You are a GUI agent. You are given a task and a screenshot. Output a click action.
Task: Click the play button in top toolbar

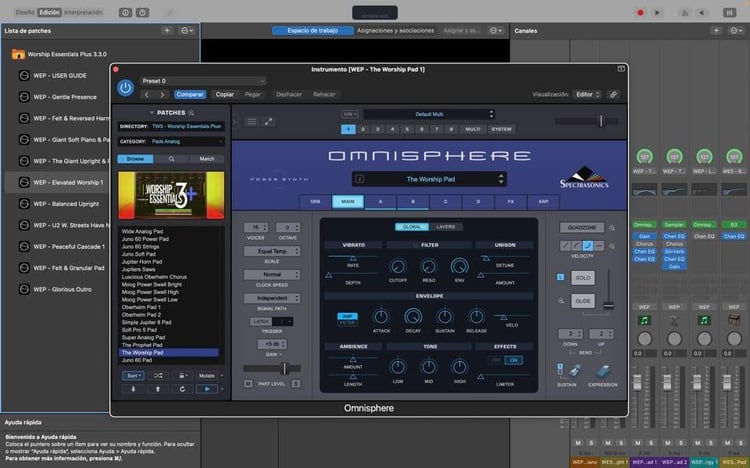pos(657,13)
